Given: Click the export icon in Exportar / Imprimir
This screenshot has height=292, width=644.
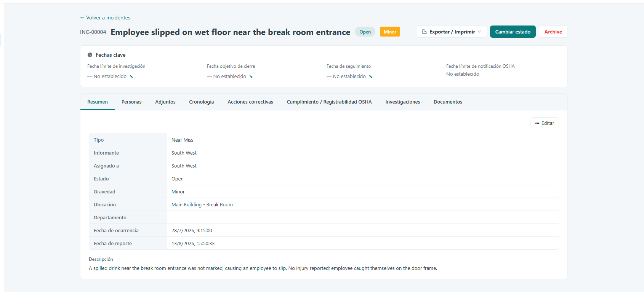Looking at the screenshot, I should (425, 32).
